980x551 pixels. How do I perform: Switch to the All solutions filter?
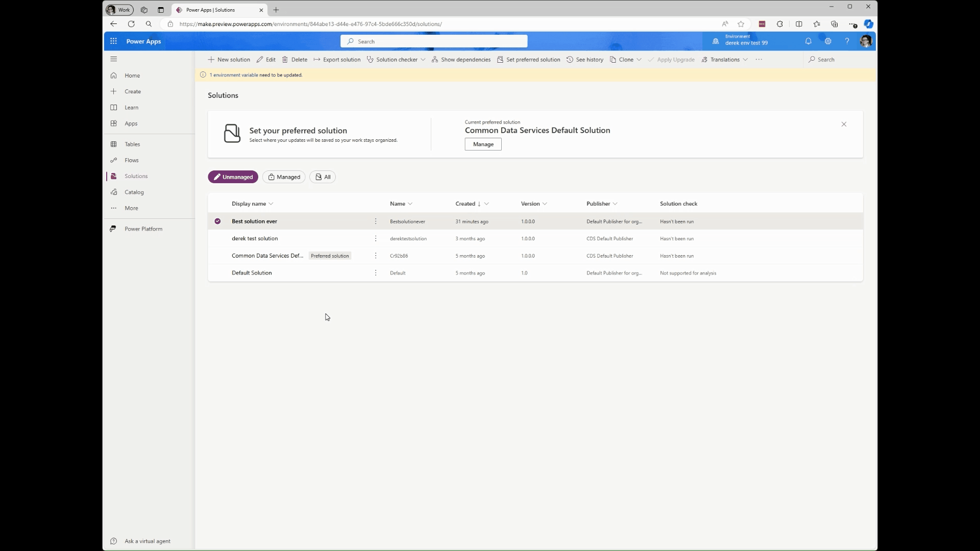pos(323,177)
